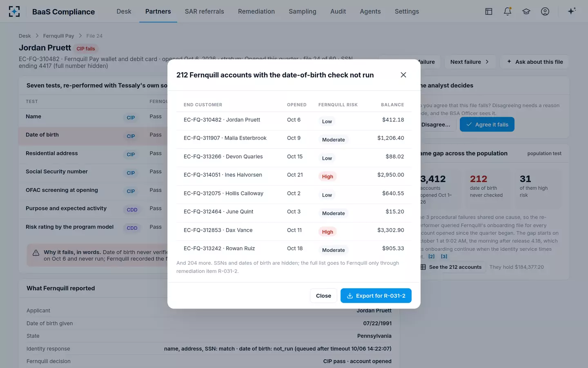Image resolution: width=588 pixels, height=368 pixels.
Task: Open the Settings tab
Action: [407, 11]
